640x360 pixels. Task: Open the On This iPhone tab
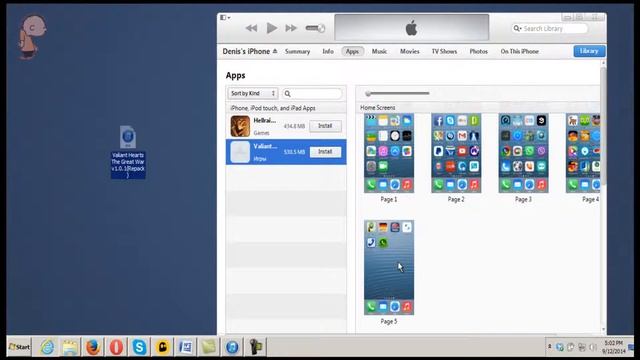(520, 51)
